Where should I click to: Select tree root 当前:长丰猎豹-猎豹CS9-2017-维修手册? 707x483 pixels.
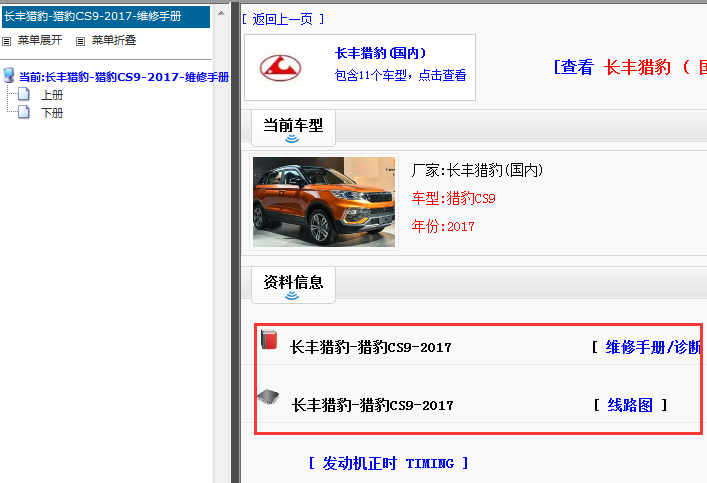[124, 77]
